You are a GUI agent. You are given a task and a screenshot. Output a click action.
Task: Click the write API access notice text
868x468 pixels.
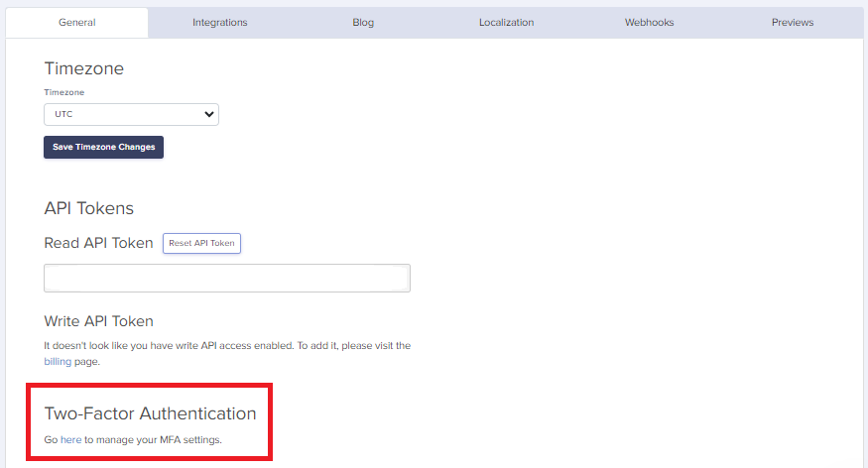click(x=227, y=346)
